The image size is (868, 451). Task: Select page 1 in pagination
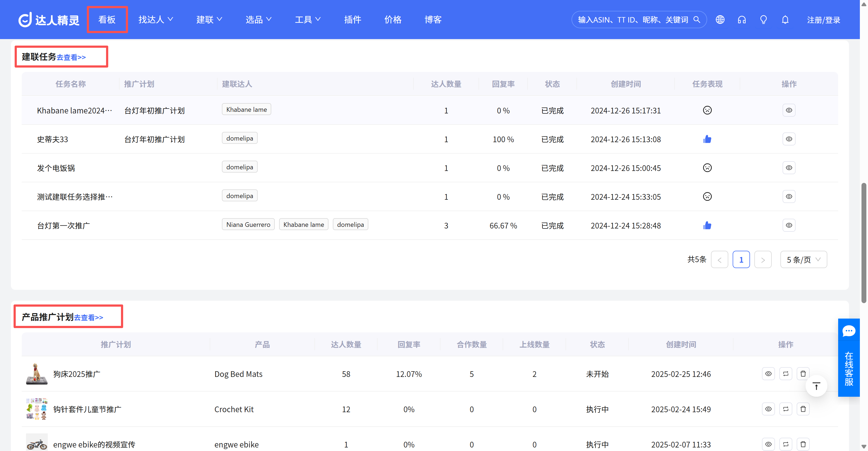[x=741, y=259]
